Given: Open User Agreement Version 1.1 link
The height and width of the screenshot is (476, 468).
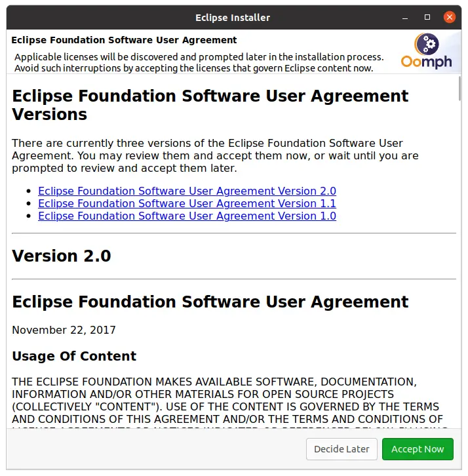Looking at the screenshot, I should (187, 203).
